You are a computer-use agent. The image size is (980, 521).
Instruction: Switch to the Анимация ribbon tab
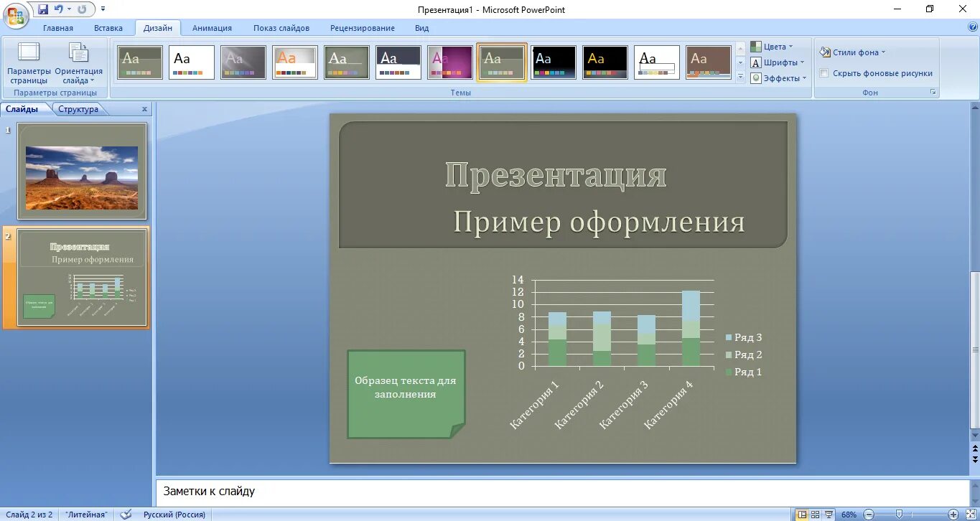pos(211,28)
